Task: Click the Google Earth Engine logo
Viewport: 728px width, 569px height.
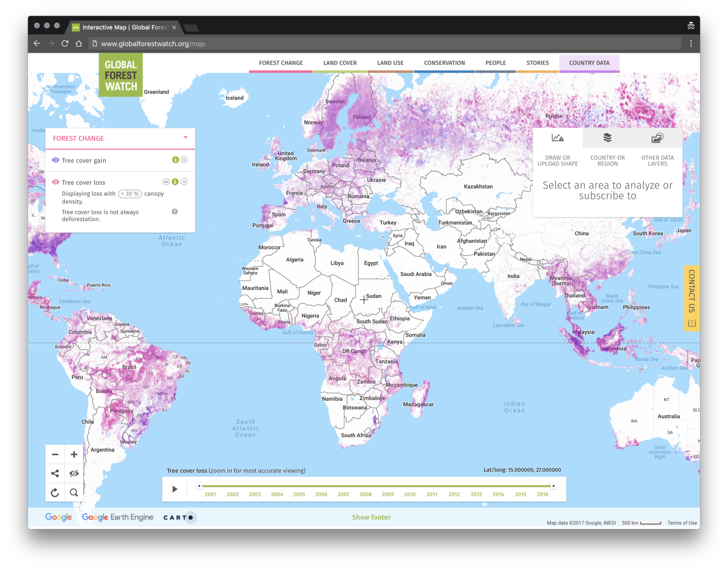Action: point(118,517)
